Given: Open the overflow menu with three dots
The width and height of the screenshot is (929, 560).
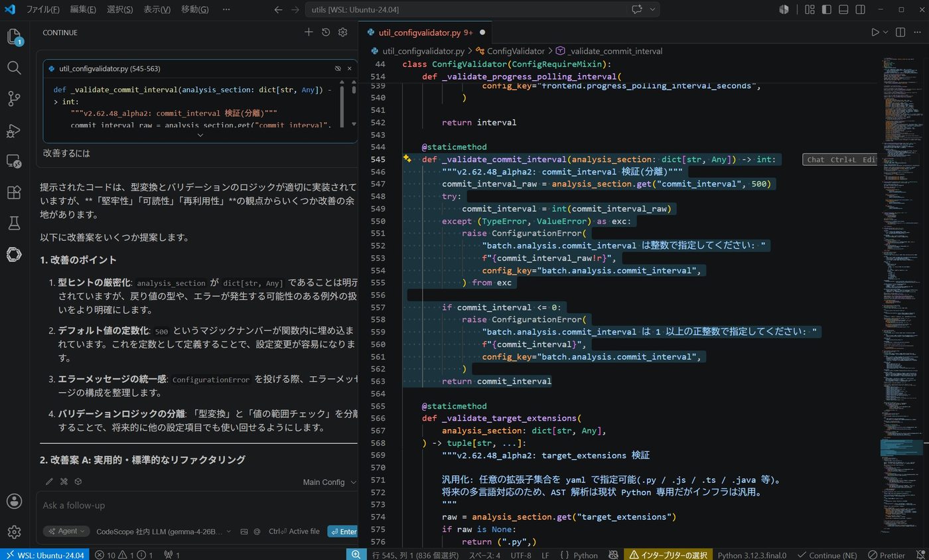Looking at the screenshot, I should pyautogui.click(x=226, y=9).
